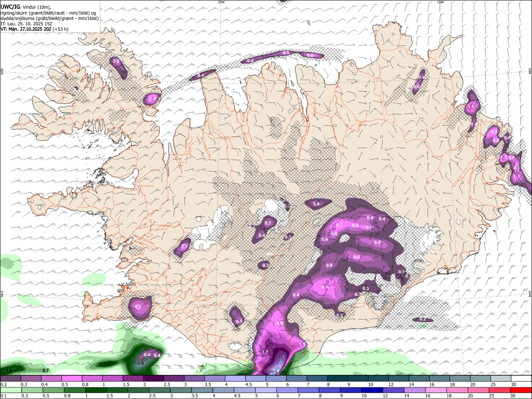Select the upper legend swatch starting at 0.8
Viewport: 532px width, 399px height.
92,378
